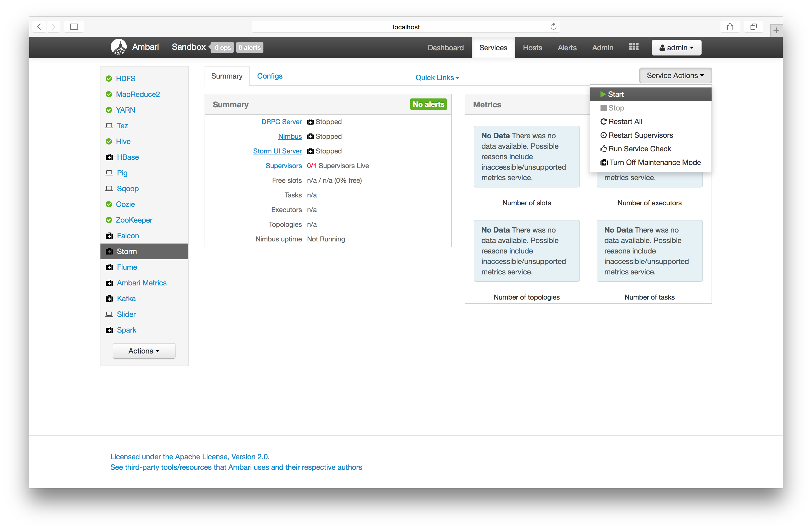Click HDFS green status check icon

pyautogui.click(x=109, y=79)
